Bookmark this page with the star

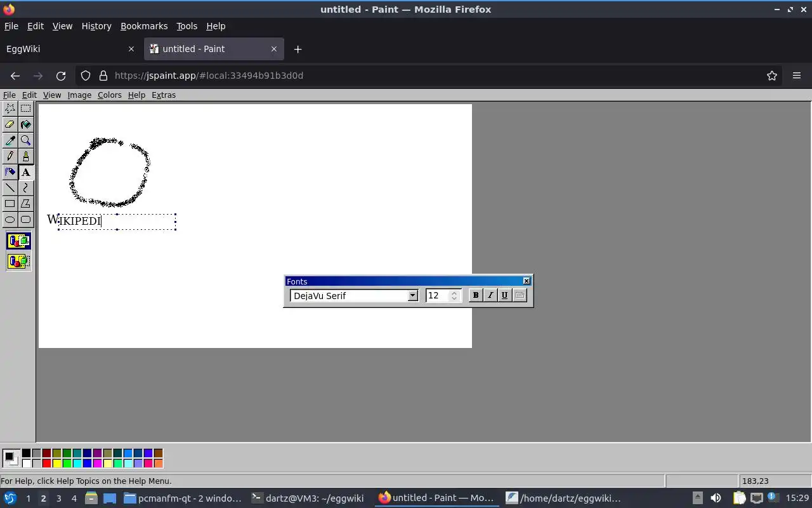772,76
